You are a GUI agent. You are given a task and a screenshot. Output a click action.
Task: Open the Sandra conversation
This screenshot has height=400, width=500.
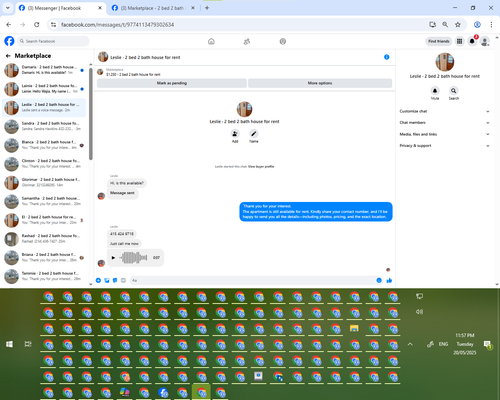(x=44, y=126)
